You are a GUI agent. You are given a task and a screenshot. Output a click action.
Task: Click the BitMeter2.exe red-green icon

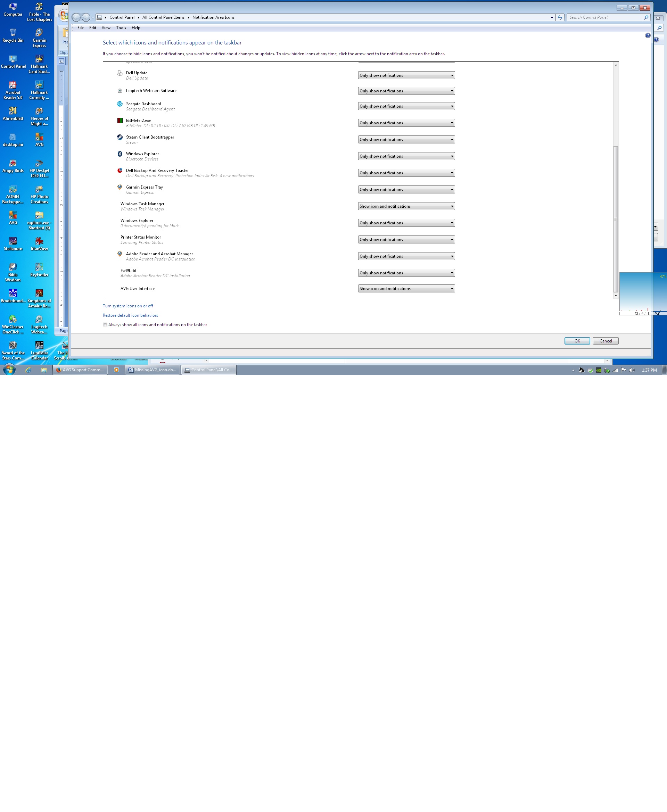120,121
